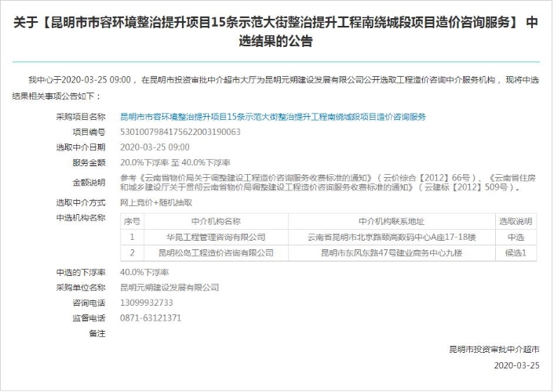The image size is (554, 392).
Task: Click the 金额说明 description text
Action: (x=319, y=183)
